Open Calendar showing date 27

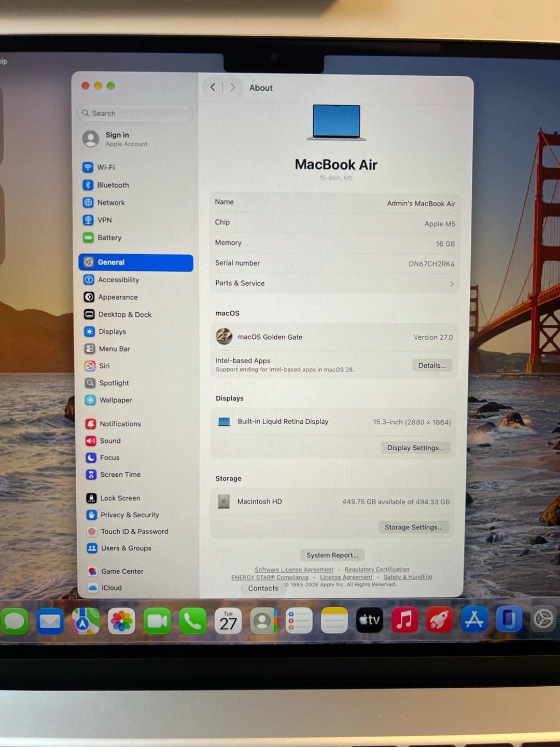pos(228,621)
